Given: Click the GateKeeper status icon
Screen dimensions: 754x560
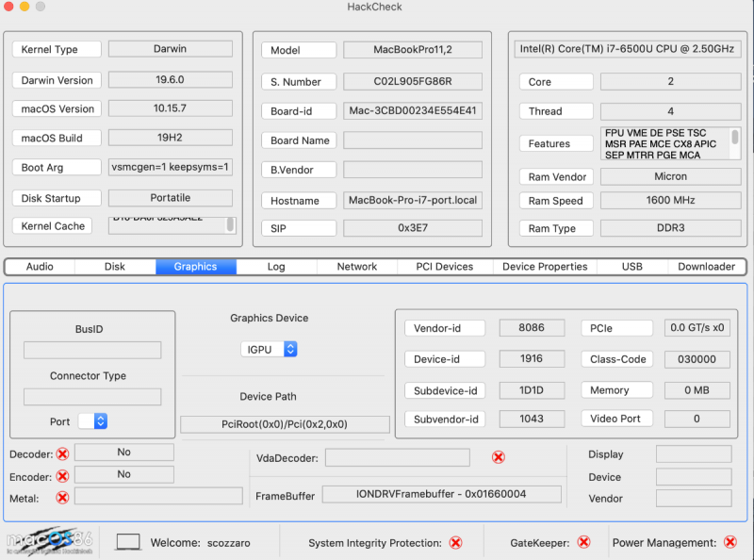Looking at the screenshot, I should click(x=583, y=542).
